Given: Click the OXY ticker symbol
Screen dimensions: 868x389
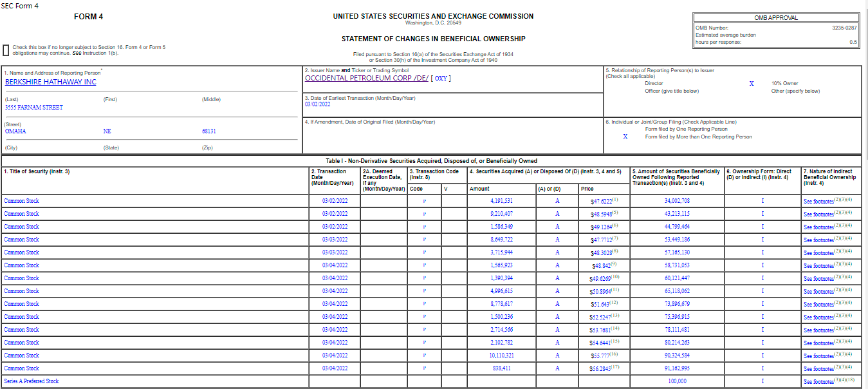Looking at the screenshot, I should click(440, 78).
